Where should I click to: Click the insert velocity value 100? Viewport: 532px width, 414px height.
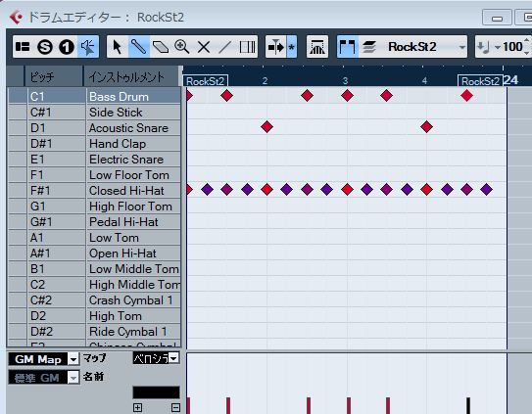tap(512, 47)
